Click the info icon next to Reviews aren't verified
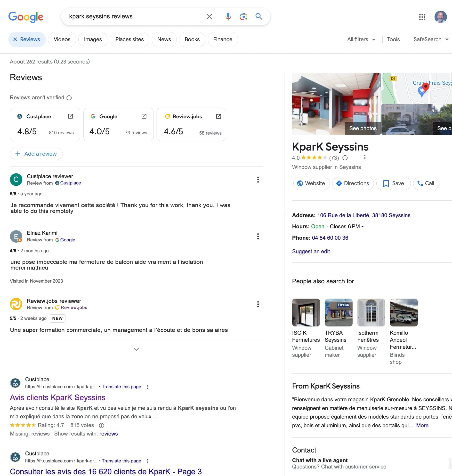Viewport: 452px width, 476px height. (x=69, y=98)
